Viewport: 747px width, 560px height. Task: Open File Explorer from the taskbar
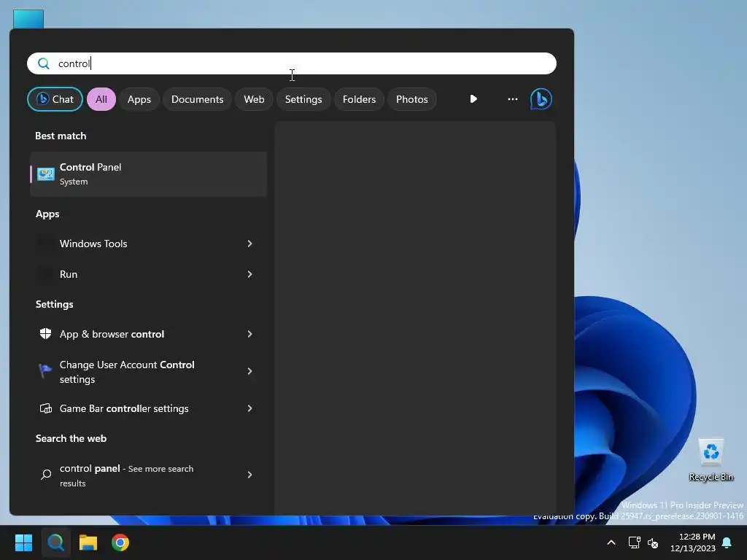pyautogui.click(x=88, y=542)
